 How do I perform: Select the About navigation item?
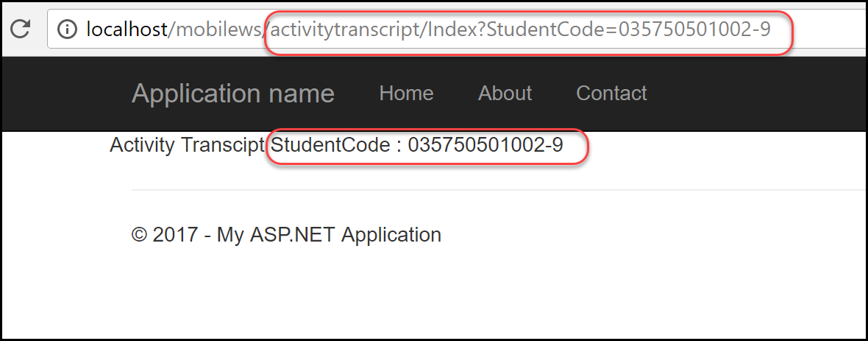click(x=505, y=94)
